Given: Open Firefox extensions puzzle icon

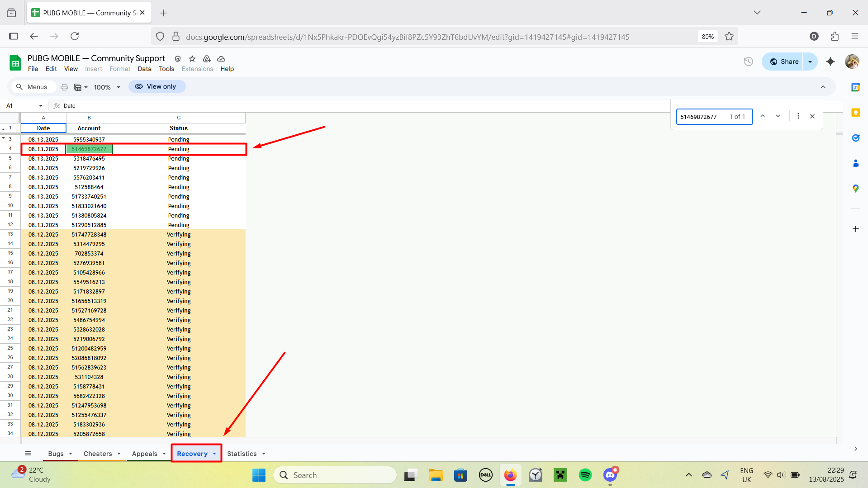Looking at the screenshot, I should coord(835,36).
